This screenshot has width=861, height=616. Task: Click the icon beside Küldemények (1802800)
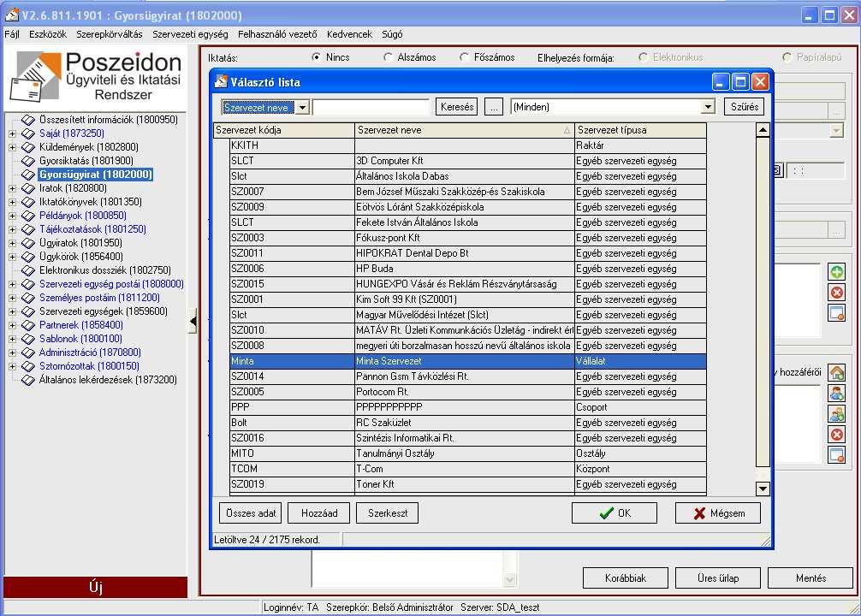tap(28, 147)
